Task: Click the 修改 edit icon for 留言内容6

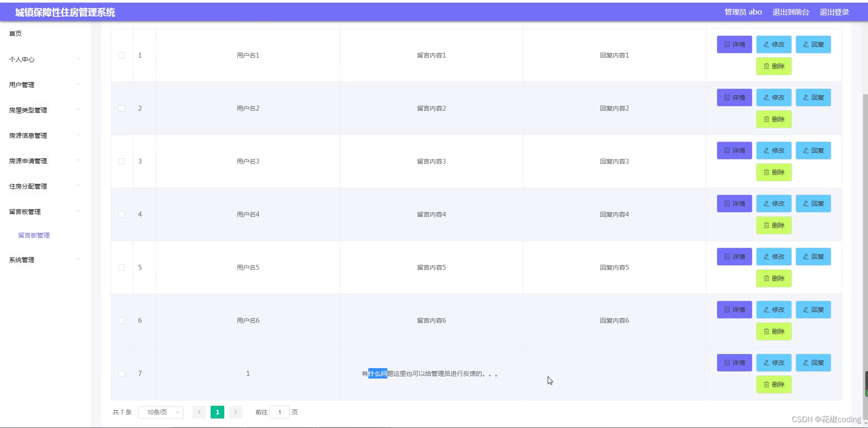Action: 773,309
